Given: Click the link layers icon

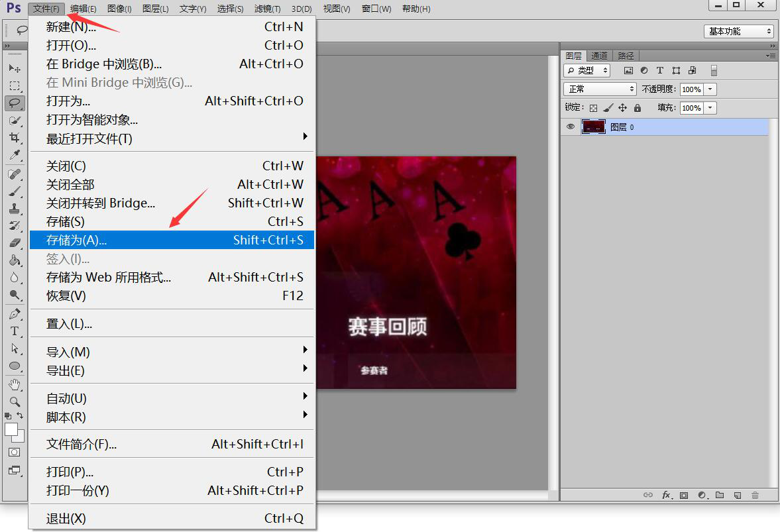Looking at the screenshot, I should coord(647,495).
